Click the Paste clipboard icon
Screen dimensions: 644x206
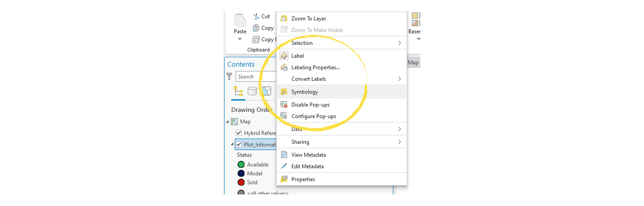(x=240, y=20)
